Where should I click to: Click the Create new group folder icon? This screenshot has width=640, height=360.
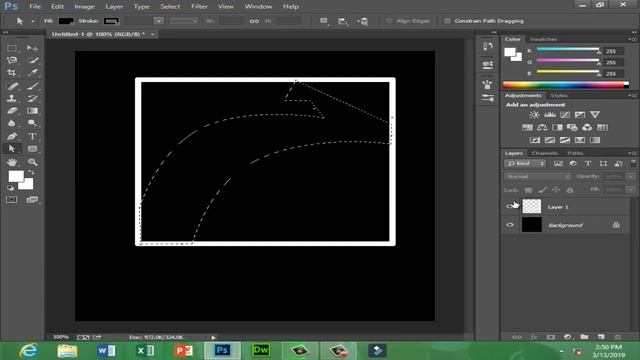coord(584,337)
